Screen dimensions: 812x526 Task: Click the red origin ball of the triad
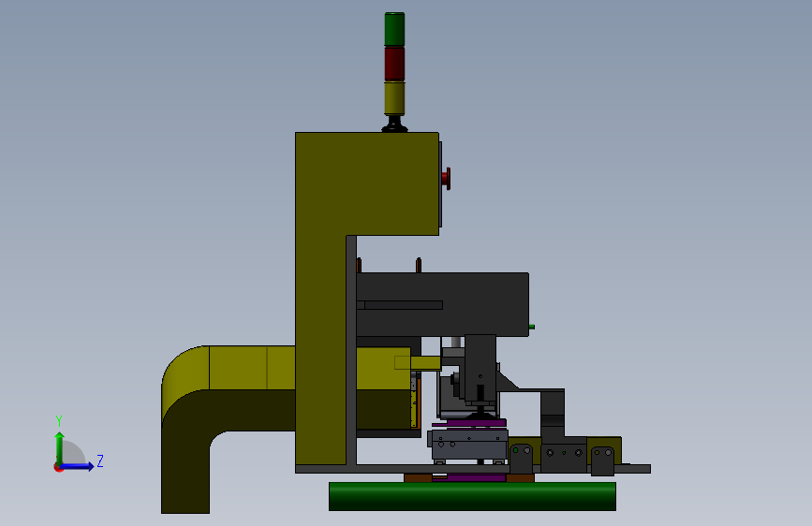58,468
